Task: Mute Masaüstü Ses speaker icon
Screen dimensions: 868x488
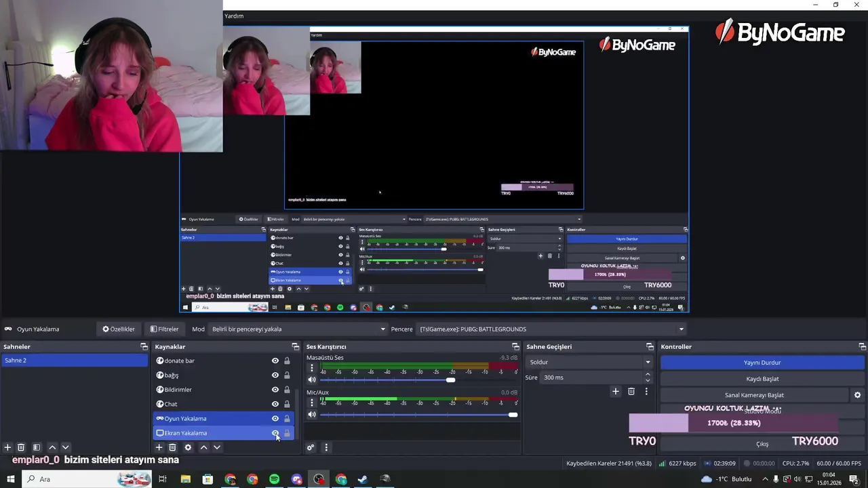Action: pos(312,380)
